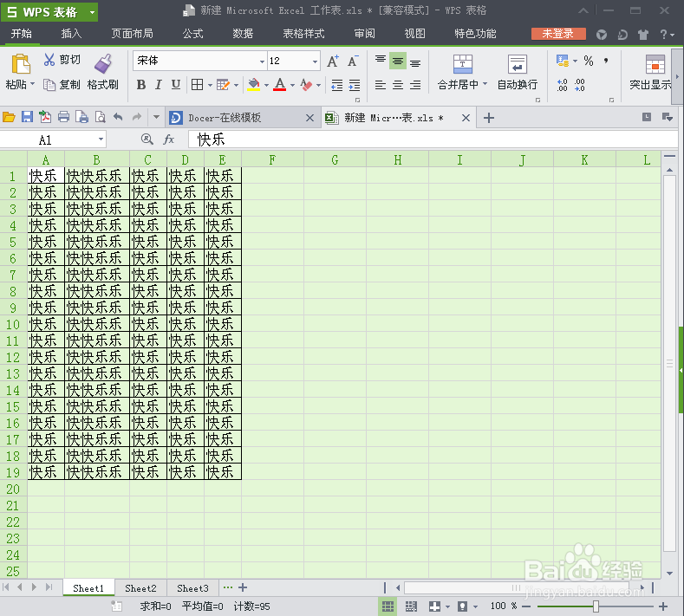Image resolution: width=684 pixels, height=616 pixels.
Task: Click the Wrap Text icon
Action: pos(518,63)
